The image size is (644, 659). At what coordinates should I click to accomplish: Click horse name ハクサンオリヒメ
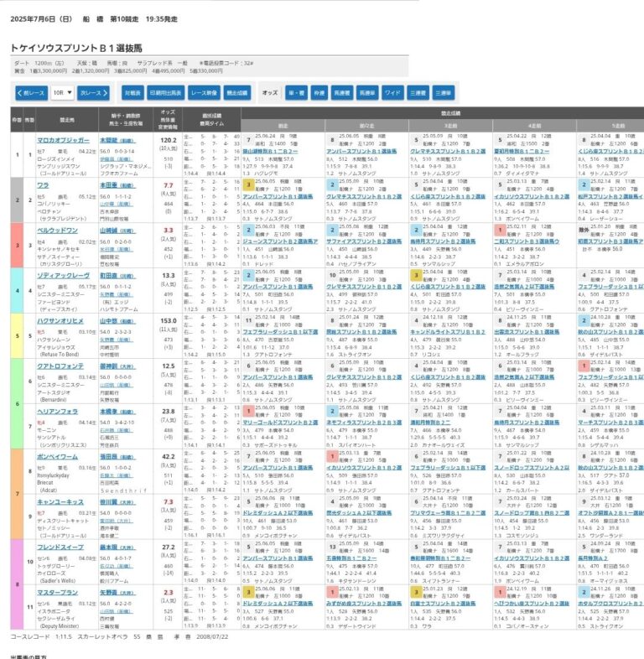(60, 320)
